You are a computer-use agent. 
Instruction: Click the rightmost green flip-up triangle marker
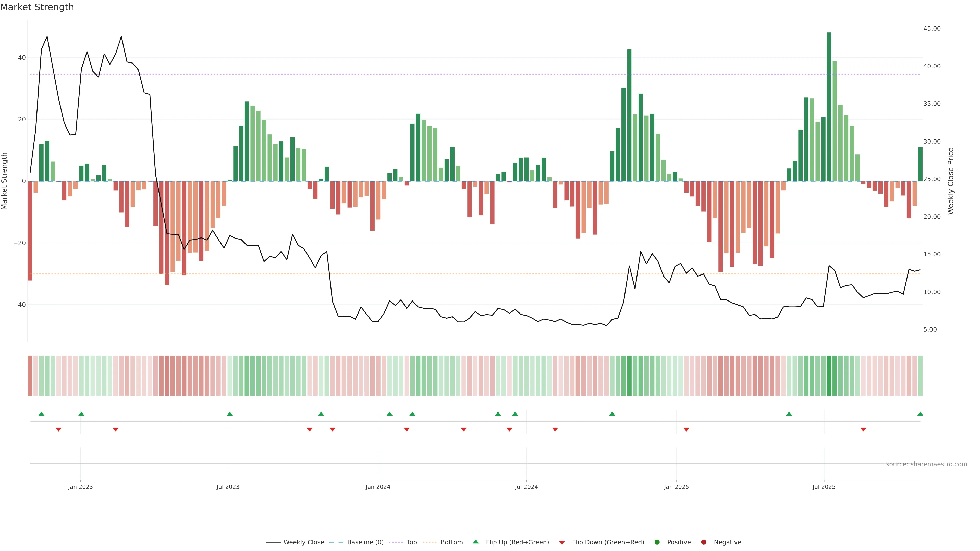(x=920, y=414)
